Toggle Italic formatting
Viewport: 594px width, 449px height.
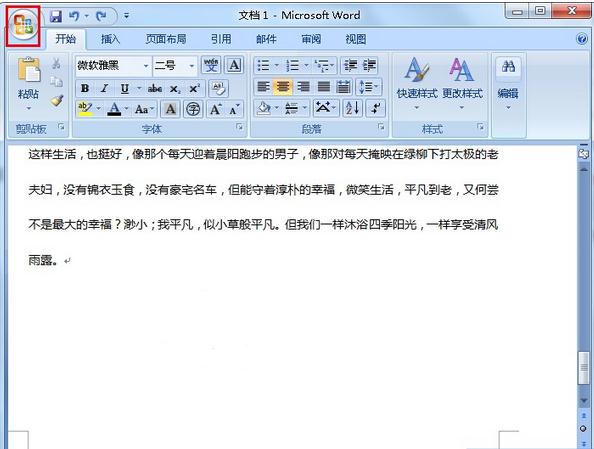click(x=104, y=89)
